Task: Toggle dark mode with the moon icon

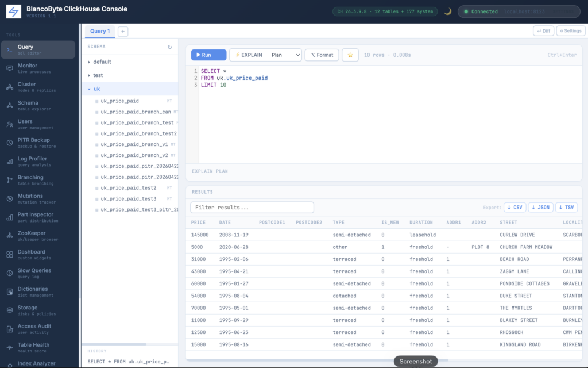Action: click(x=447, y=11)
